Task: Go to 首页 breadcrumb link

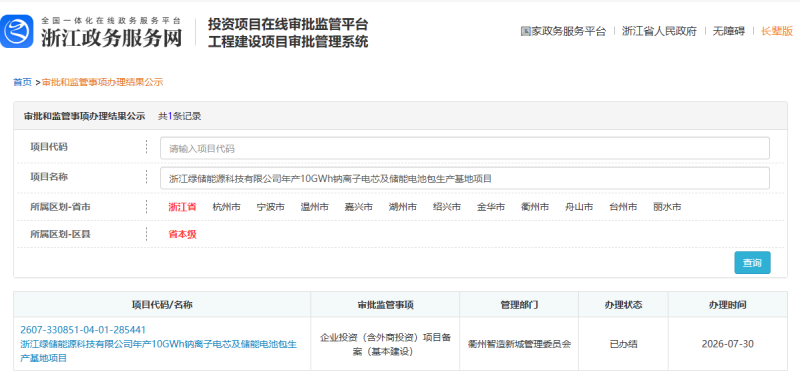Action: pyautogui.click(x=22, y=82)
